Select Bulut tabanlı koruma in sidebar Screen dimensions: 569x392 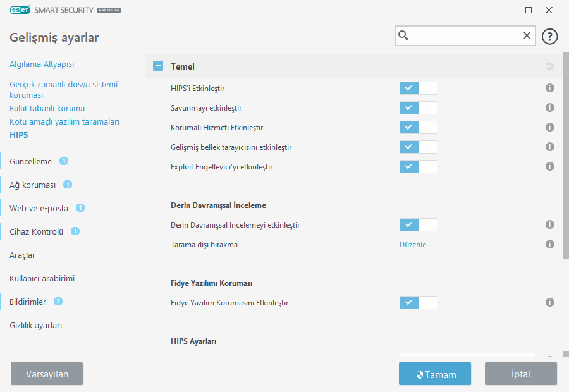47,109
